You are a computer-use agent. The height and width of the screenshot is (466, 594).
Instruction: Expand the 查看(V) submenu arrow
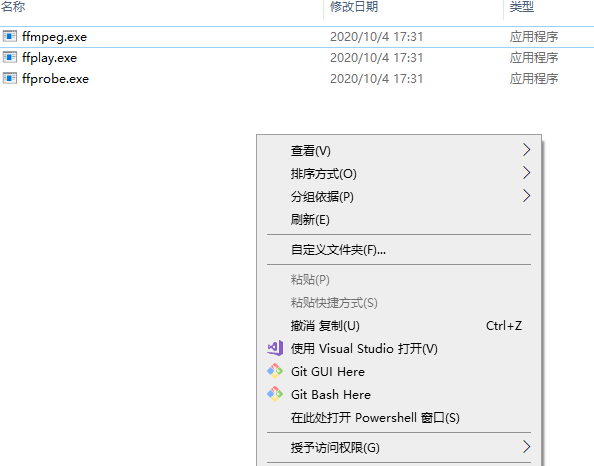tap(527, 150)
